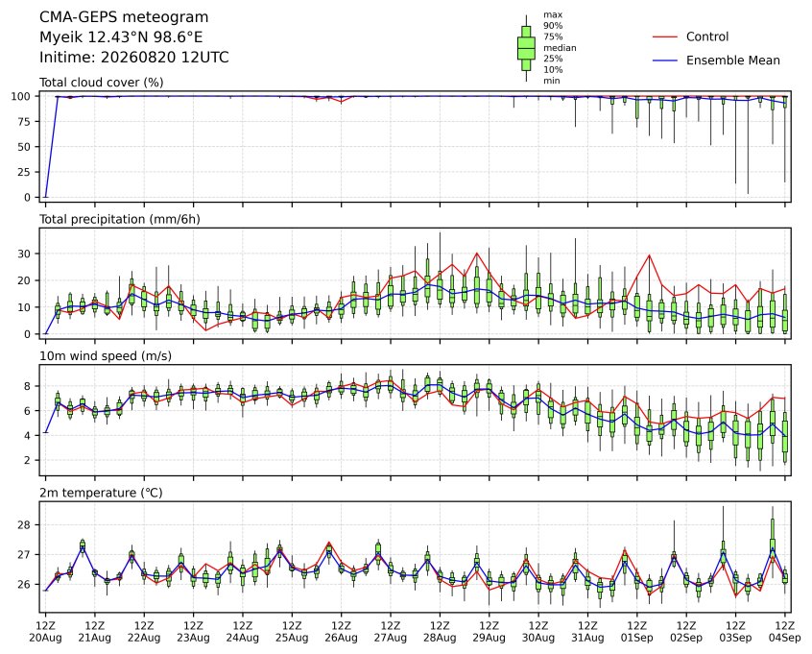The height and width of the screenshot is (654, 812).
Task: Click the 12Z 04Sep time axis label
Action: coord(785,632)
